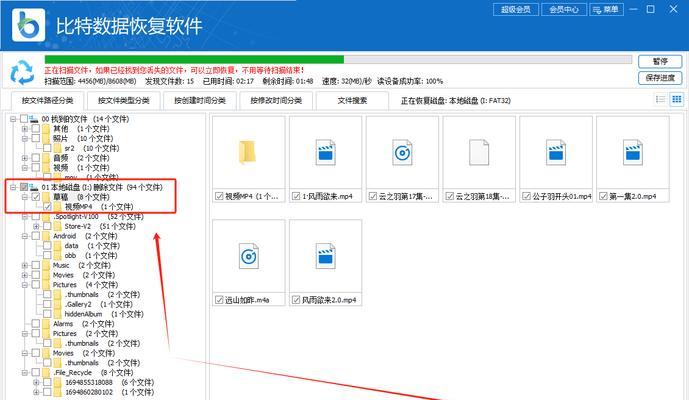Screen dimensions: 689x400
Task: Switch to list view icon
Action: point(660,99)
